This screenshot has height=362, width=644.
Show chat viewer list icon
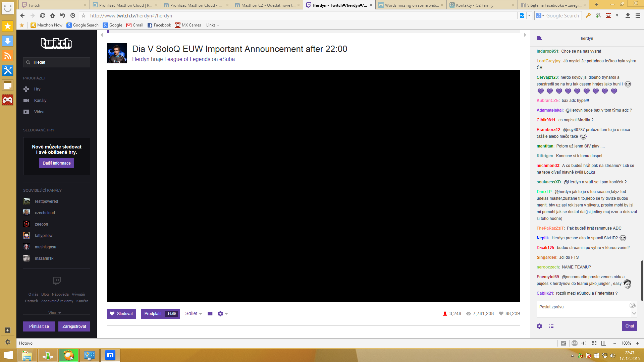pyautogui.click(x=551, y=326)
